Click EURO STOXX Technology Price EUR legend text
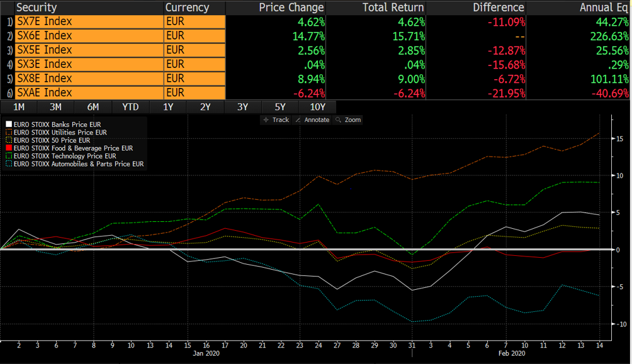The image size is (632, 364). point(65,156)
